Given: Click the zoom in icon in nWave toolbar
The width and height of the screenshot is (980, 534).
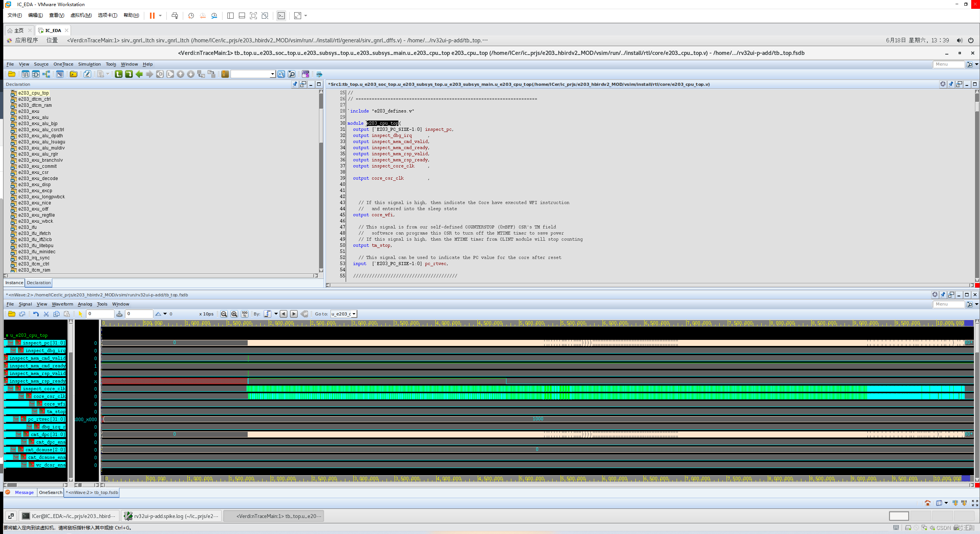Looking at the screenshot, I should click(x=234, y=314).
